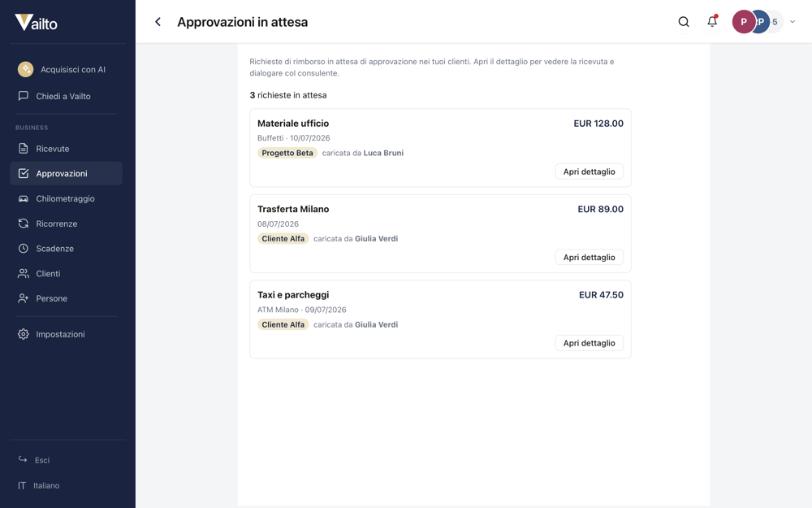Click the Clienti people icon
This screenshot has height=508, width=812.
(24, 273)
